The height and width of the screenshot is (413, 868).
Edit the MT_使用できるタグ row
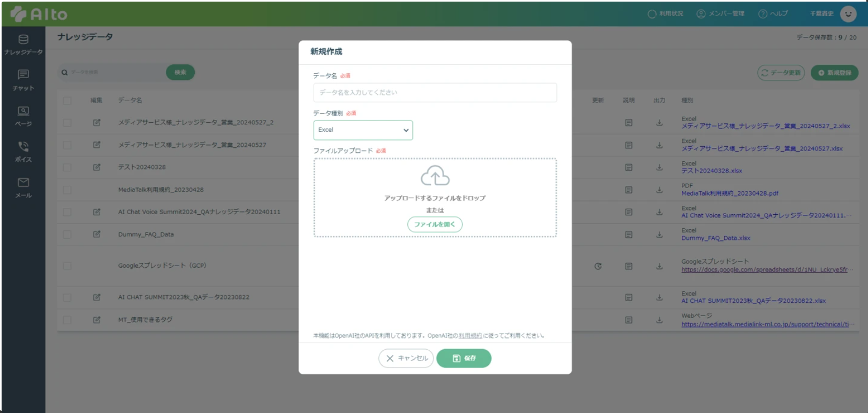click(97, 320)
